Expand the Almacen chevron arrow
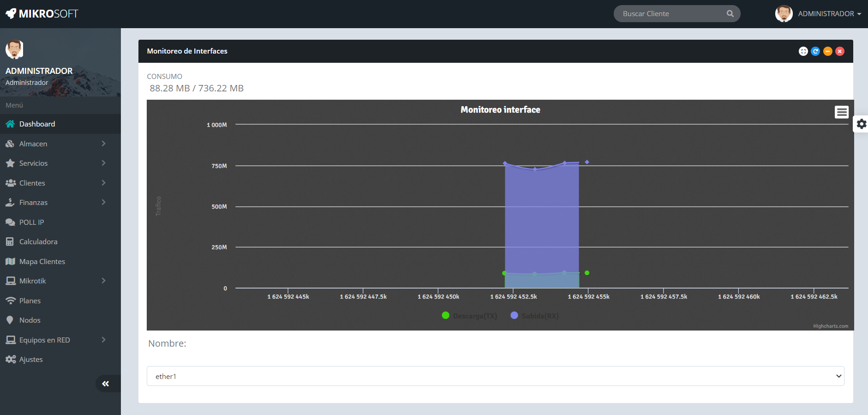 point(103,144)
